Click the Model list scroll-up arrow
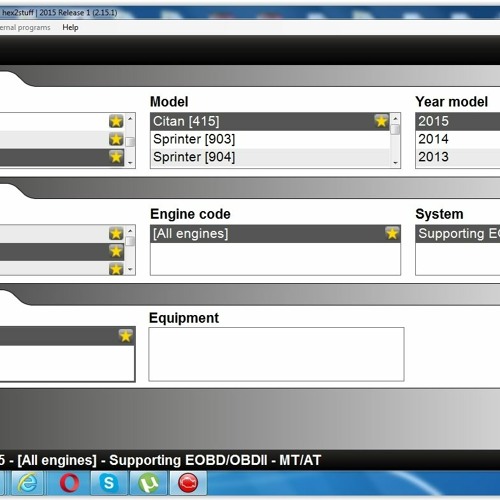500x500 pixels. point(395,118)
